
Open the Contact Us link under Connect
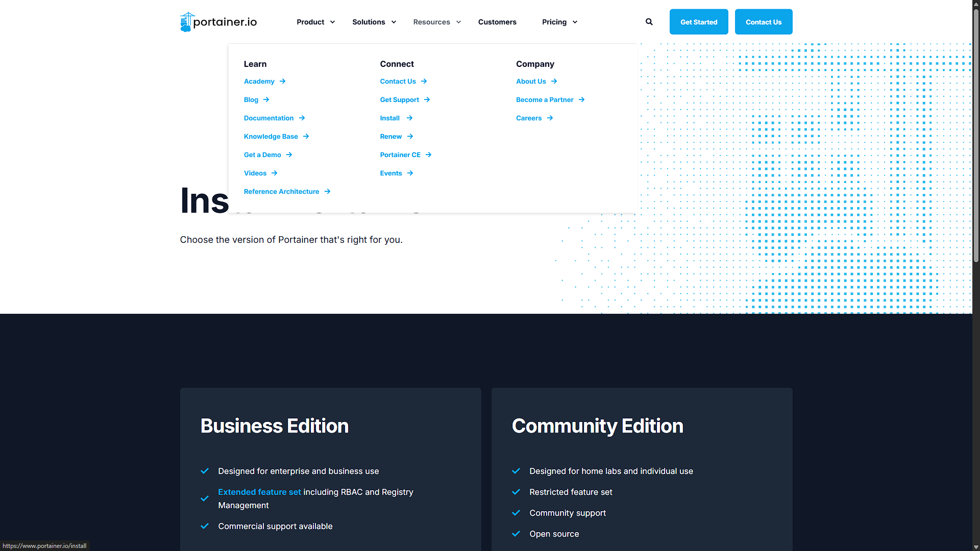coord(398,81)
